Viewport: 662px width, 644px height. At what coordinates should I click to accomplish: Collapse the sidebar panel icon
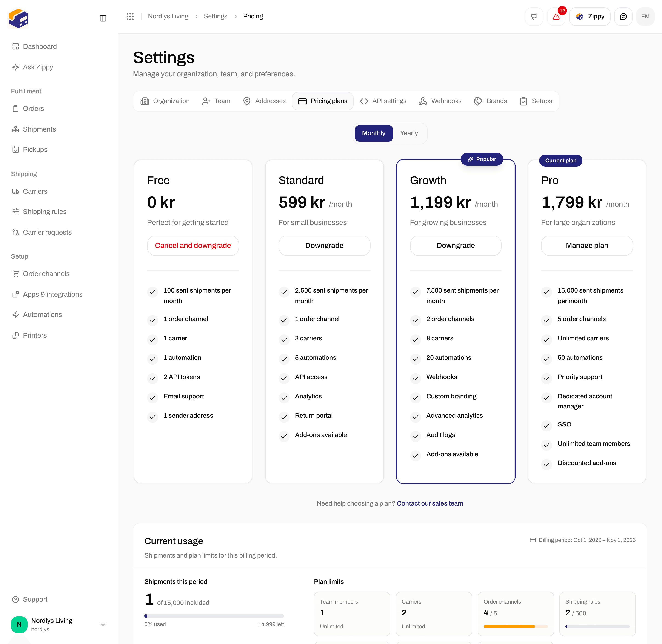(103, 18)
